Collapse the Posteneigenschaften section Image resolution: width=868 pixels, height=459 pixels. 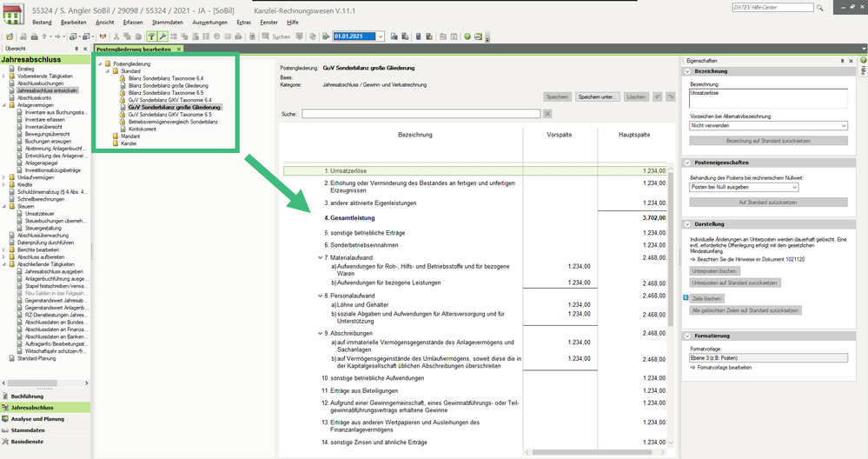point(687,163)
